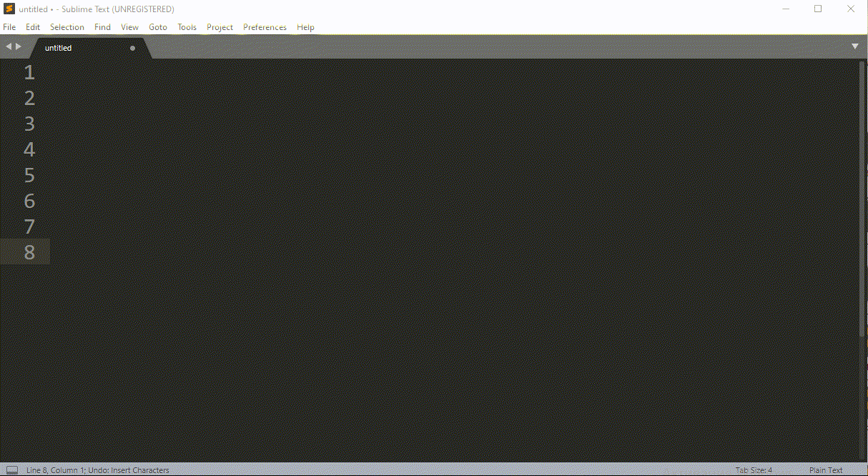Click line number 4 in gutter
Viewport: 868px width, 476px height.
pos(29,149)
